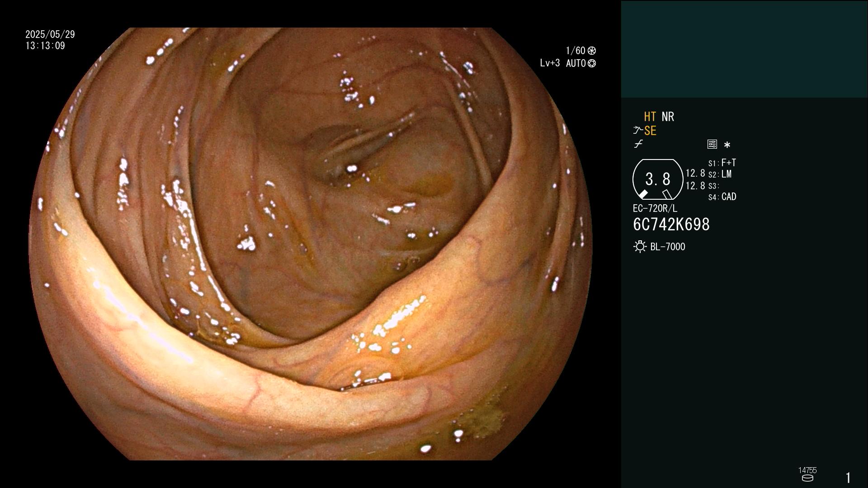Click the settings sliders icon beside the asterisk

point(712,144)
